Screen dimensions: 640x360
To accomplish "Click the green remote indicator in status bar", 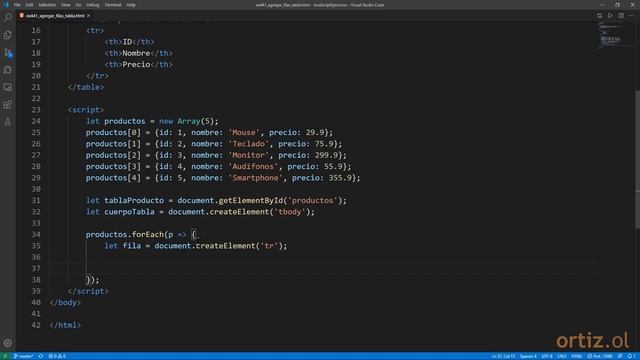I will coord(5,356).
